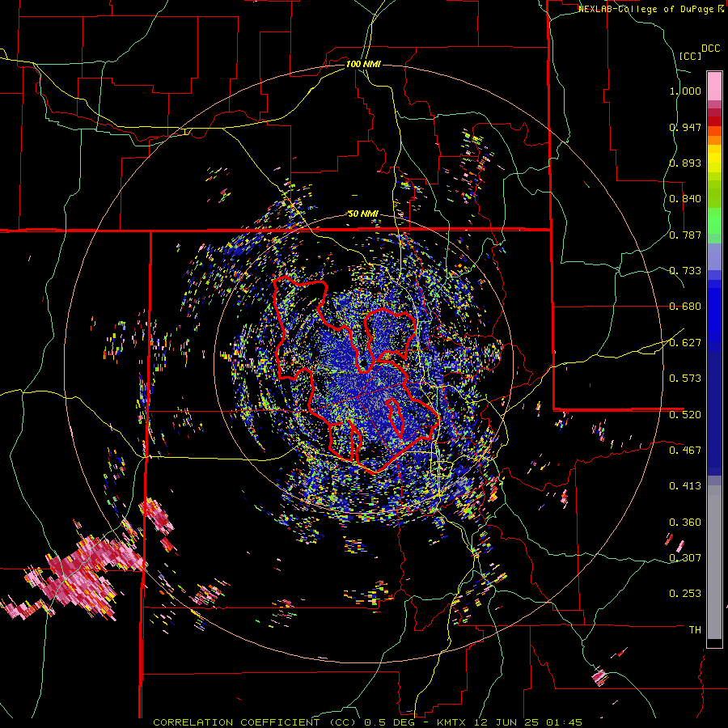Click the 0.573 legend value
The height and width of the screenshot is (728, 728).
(x=685, y=379)
